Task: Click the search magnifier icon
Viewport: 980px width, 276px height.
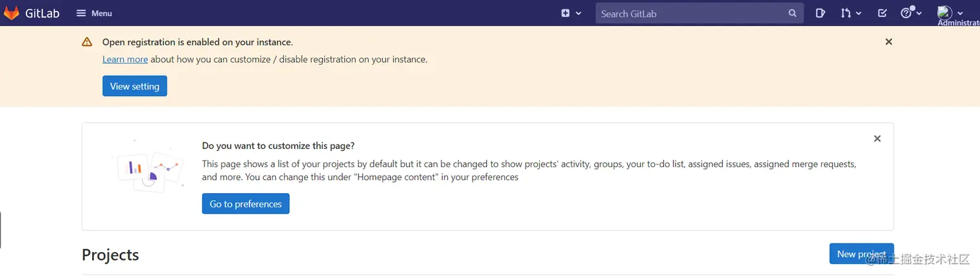Action: (x=792, y=13)
